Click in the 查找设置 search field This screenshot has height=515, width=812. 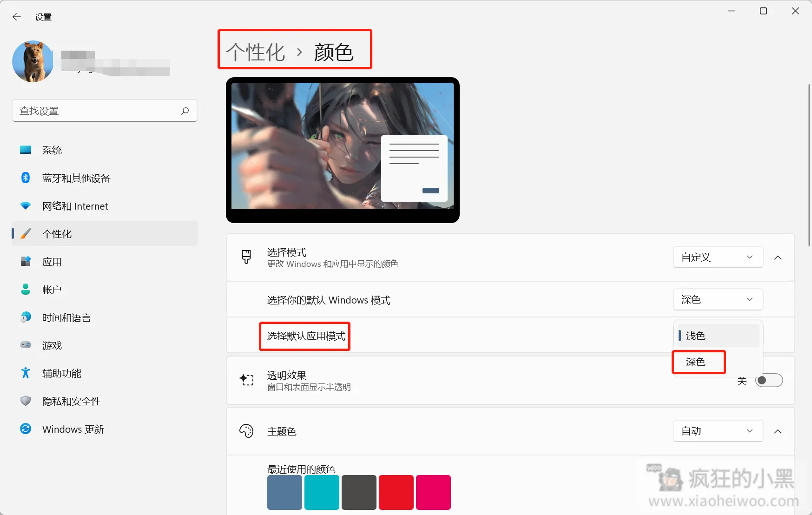point(105,111)
